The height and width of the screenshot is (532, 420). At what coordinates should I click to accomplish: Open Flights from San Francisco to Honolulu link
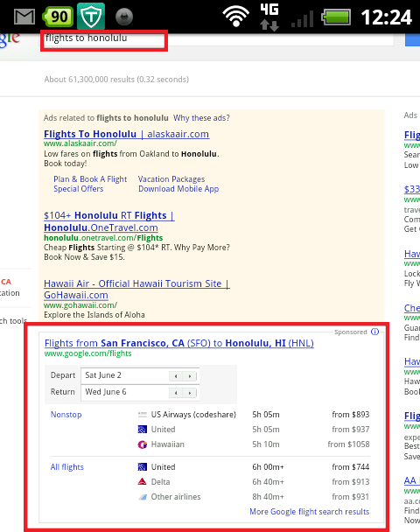click(179, 343)
